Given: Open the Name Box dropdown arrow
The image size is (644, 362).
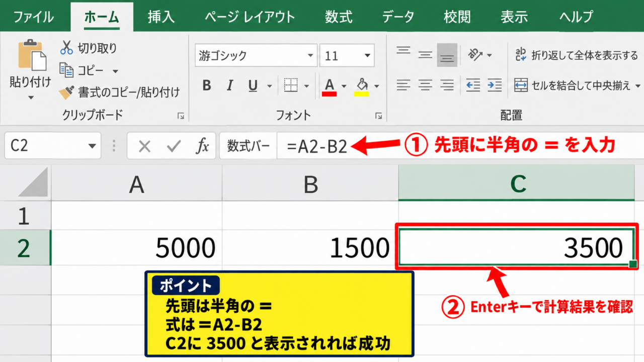Looking at the screenshot, I should click(92, 146).
